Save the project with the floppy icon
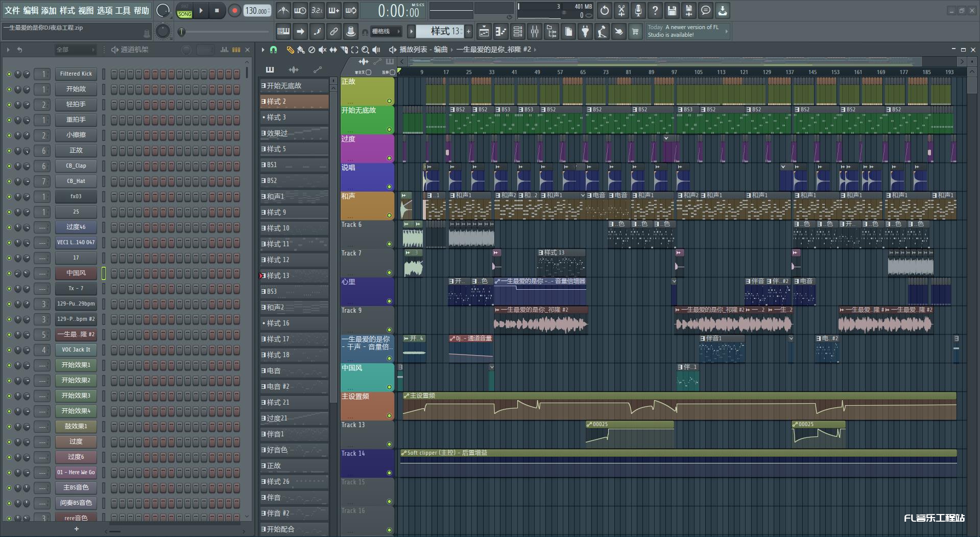Screen dimensions: 980x537 672,10
